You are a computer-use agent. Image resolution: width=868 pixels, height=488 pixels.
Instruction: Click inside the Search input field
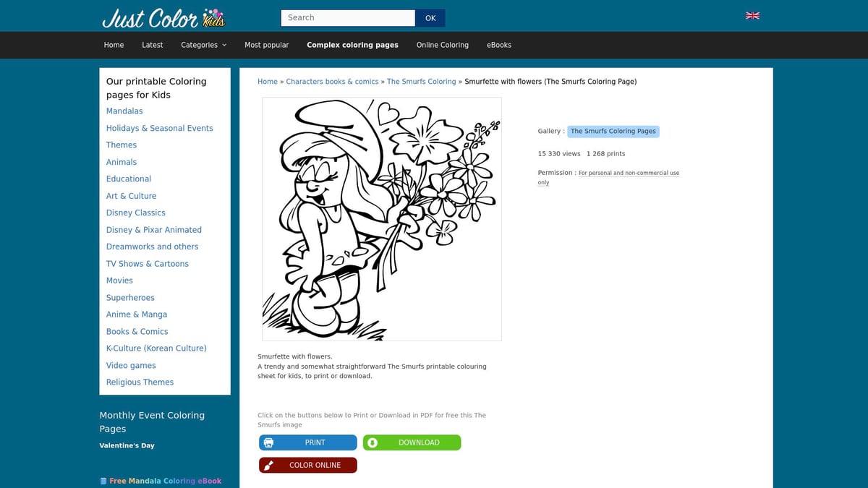click(x=347, y=17)
